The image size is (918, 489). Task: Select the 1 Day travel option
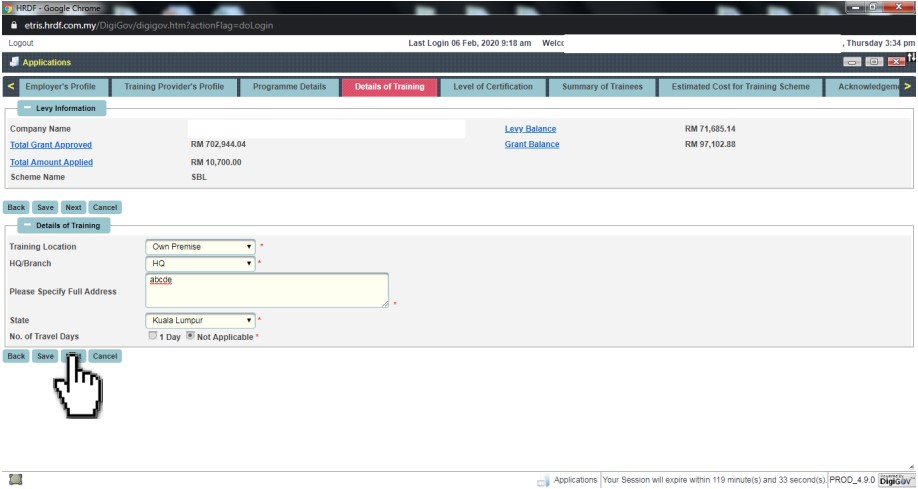coord(153,337)
